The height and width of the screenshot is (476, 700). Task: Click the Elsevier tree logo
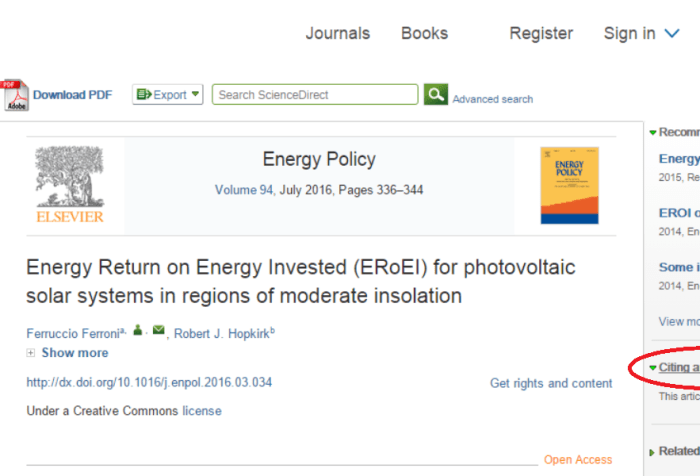point(69,185)
